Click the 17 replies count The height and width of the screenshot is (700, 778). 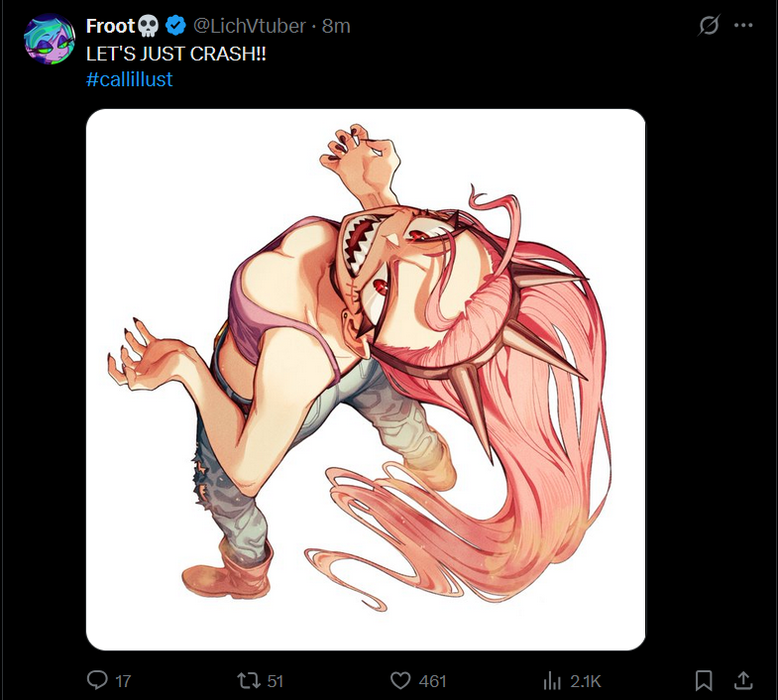[123, 681]
